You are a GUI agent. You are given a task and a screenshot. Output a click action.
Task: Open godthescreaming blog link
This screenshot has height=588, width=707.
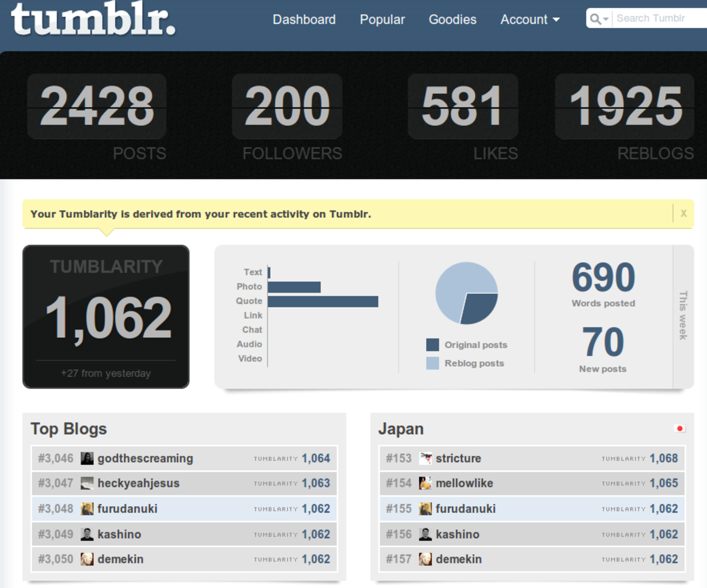(145, 459)
